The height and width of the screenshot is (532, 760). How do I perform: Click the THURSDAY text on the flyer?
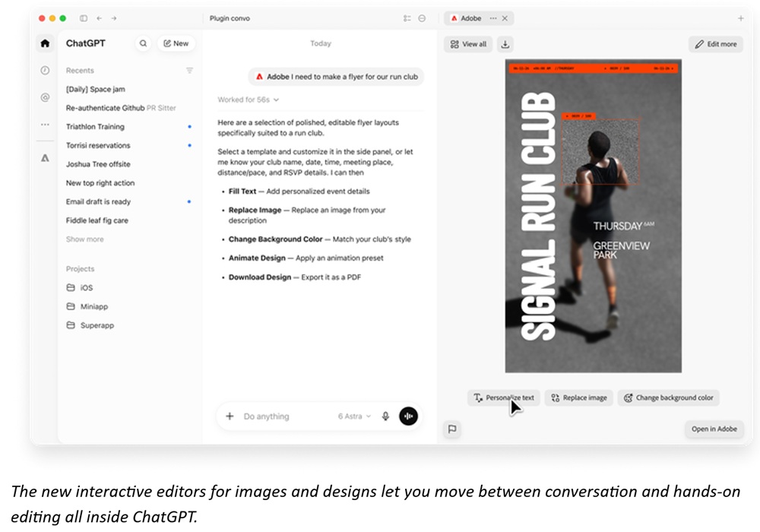point(617,226)
